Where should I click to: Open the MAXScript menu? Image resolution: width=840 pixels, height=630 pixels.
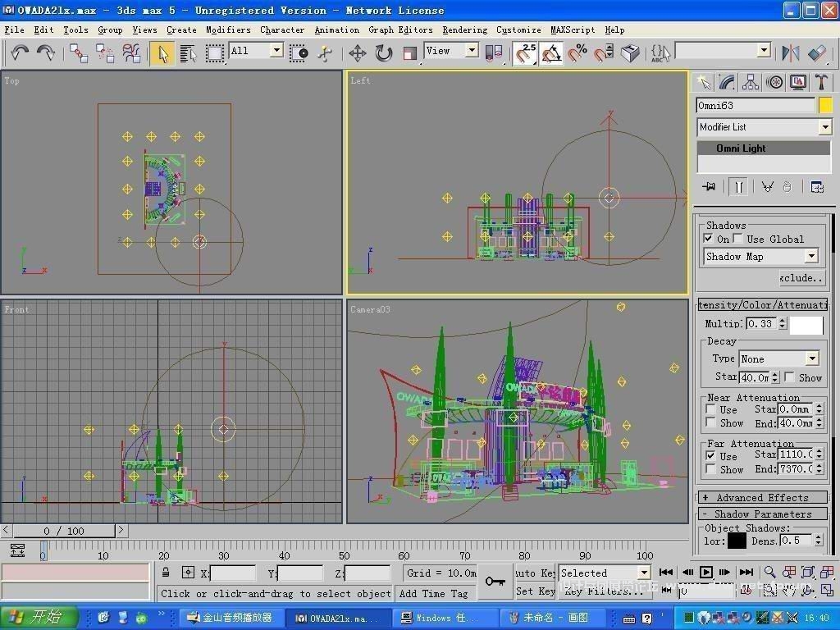[573, 30]
